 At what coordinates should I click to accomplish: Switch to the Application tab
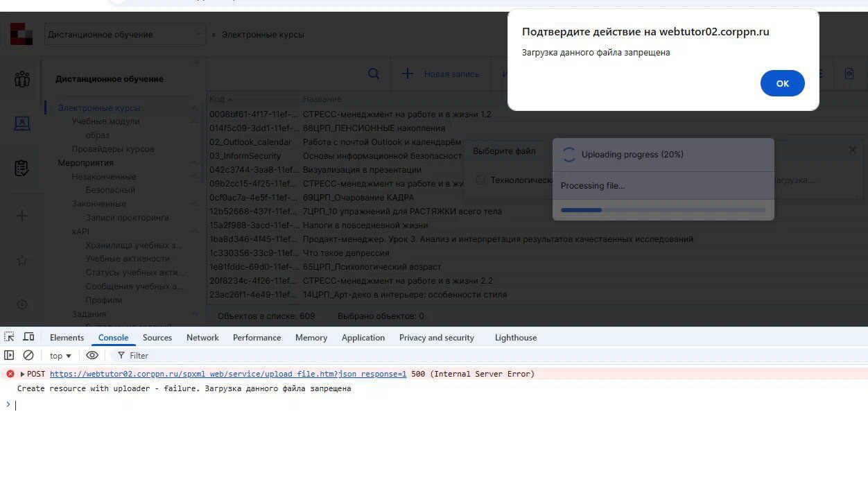click(x=363, y=338)
